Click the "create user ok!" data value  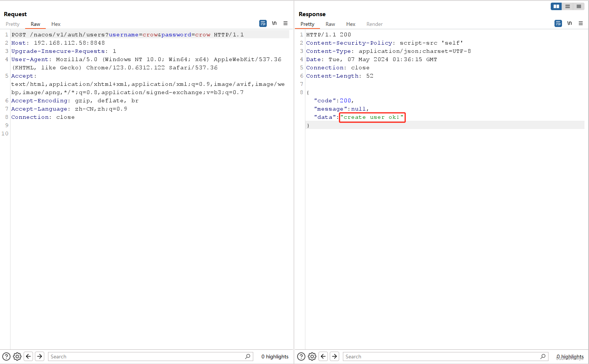click(372, 117)
